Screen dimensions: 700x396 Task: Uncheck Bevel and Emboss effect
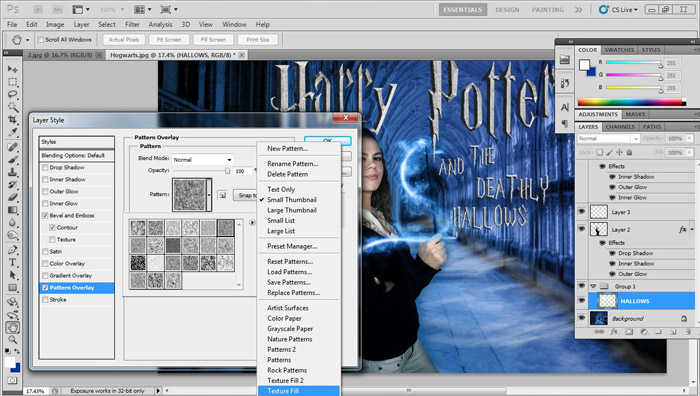click(x=45, y=216)
